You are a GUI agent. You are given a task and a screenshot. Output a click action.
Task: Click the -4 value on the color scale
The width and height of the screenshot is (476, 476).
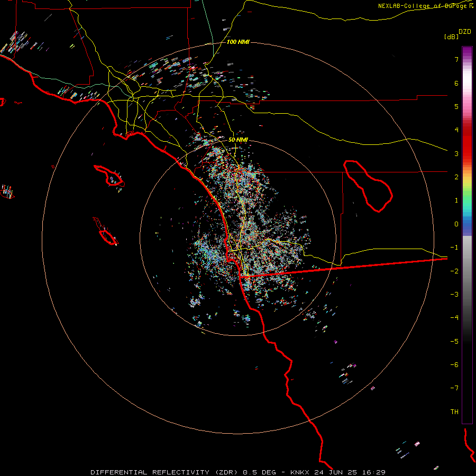pos(454,318)
